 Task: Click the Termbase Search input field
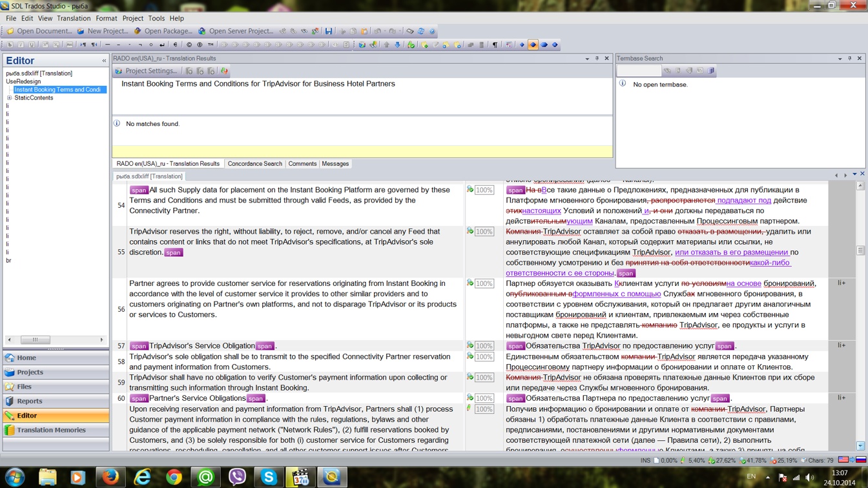[x=638, y=71]
